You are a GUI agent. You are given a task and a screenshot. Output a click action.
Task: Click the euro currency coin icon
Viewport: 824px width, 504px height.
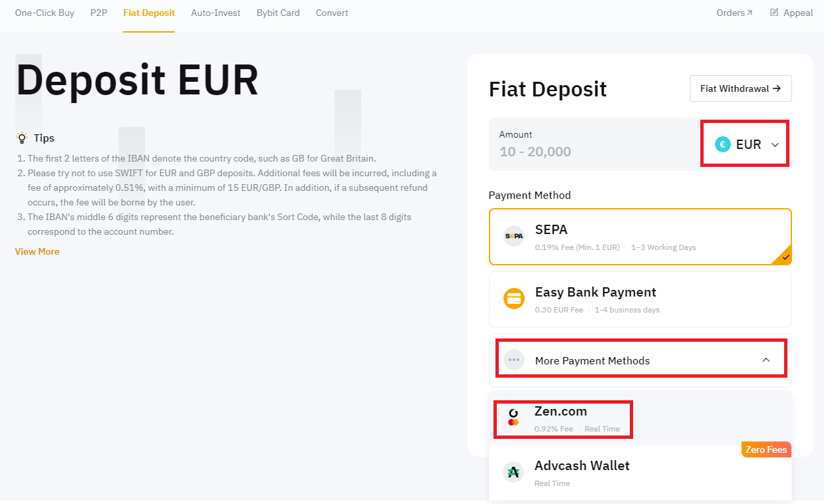(722, 144)
